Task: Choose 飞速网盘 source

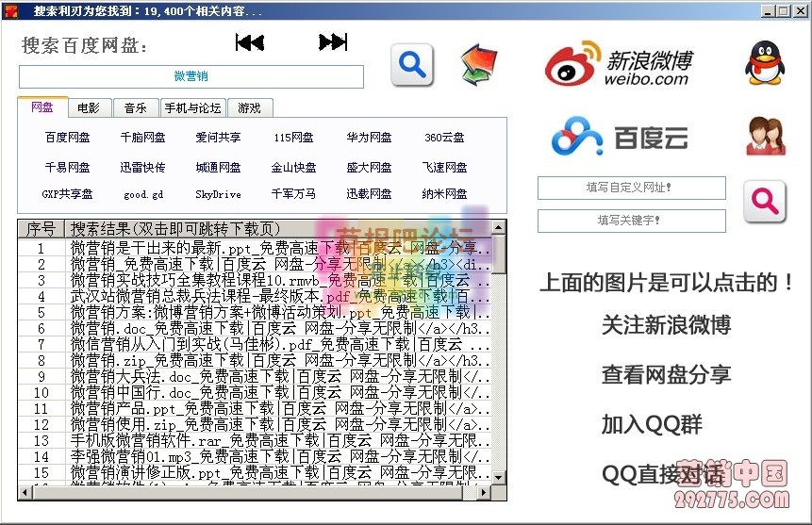Action: (x=444, y=167)
